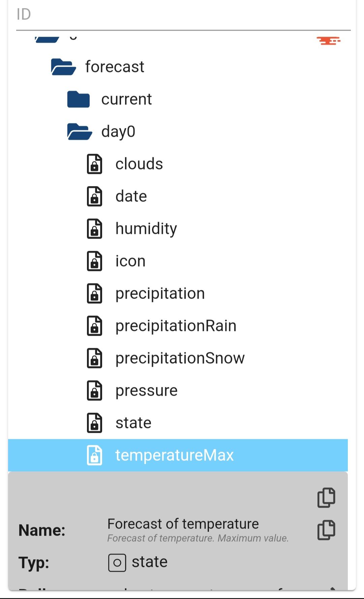Select the precipitation entry
The image size is (364, 599).
(x=160, y=294)
